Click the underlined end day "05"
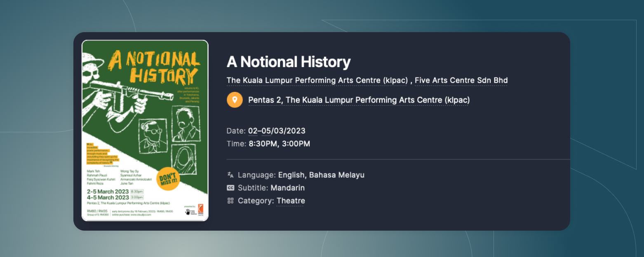The width and height of the screenshot is (644, 257). click(266, 131)
